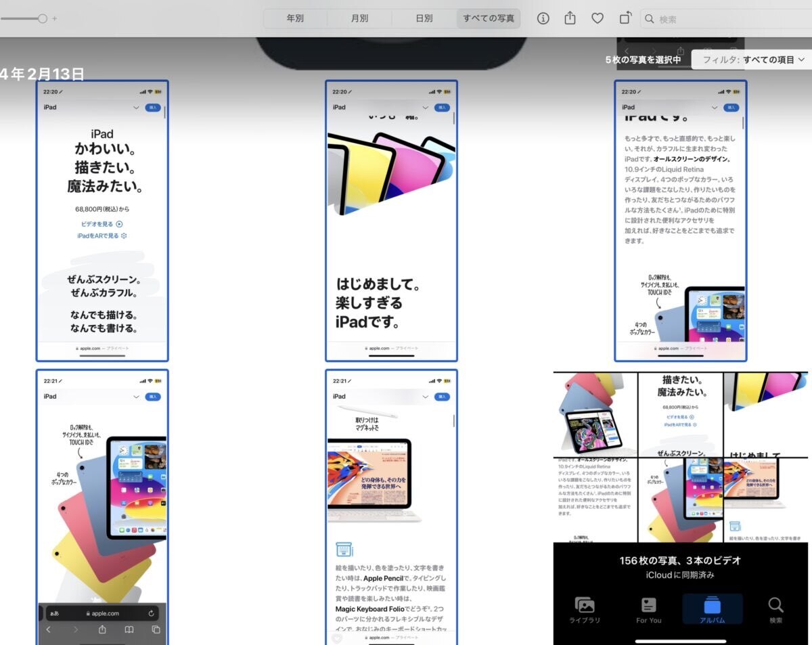This screenshot has height=645, width=812.
Task: Select the Magic Keyboard Folio screenshot
Action: coord(391,507)
